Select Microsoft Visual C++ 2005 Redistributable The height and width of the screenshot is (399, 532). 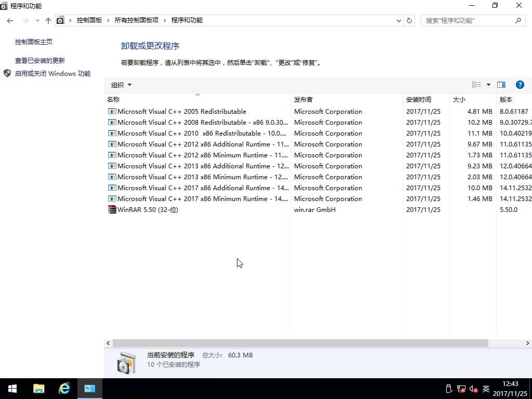182,111
